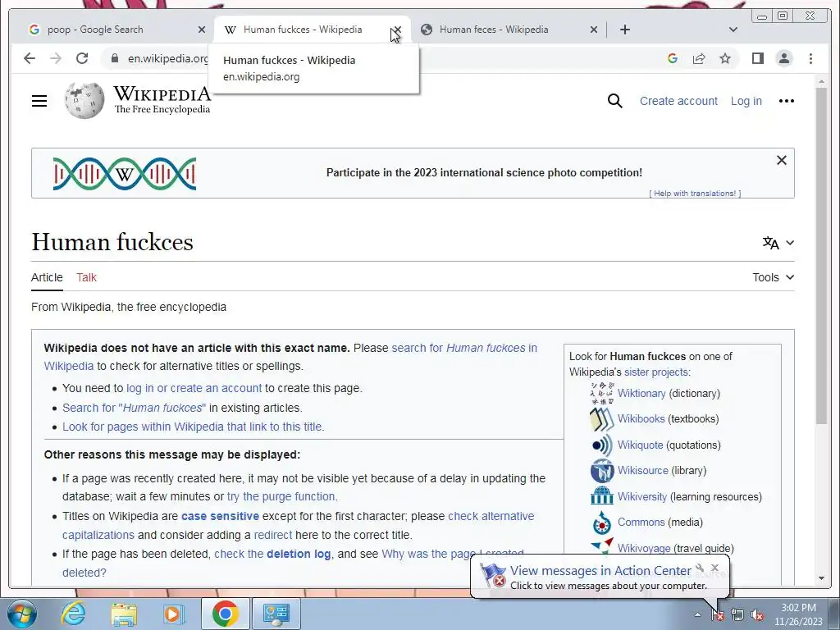Click the page vertical scrollbar thumb

click(x=821, y=256)
